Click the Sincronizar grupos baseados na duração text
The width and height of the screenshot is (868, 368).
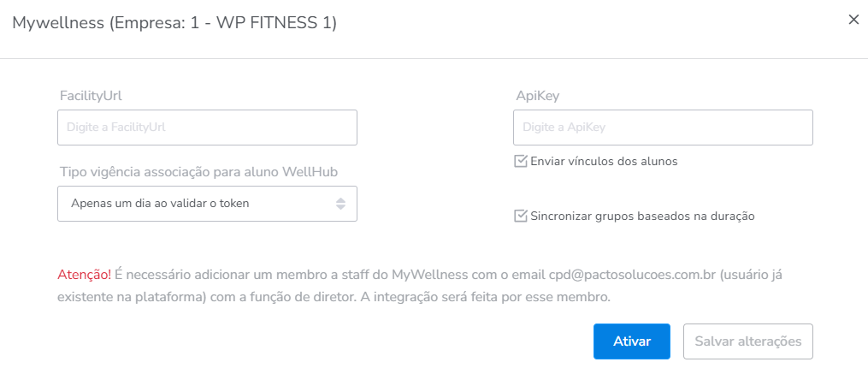tap(642, 217)
